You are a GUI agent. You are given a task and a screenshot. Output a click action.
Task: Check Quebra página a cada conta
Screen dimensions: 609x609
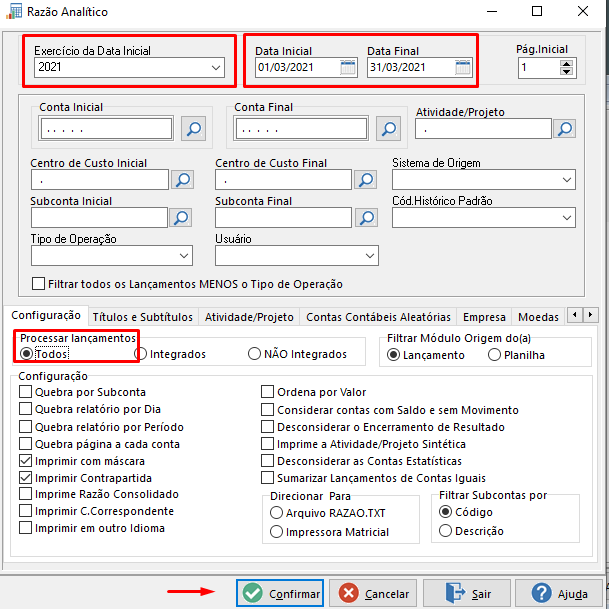point(26,444)
